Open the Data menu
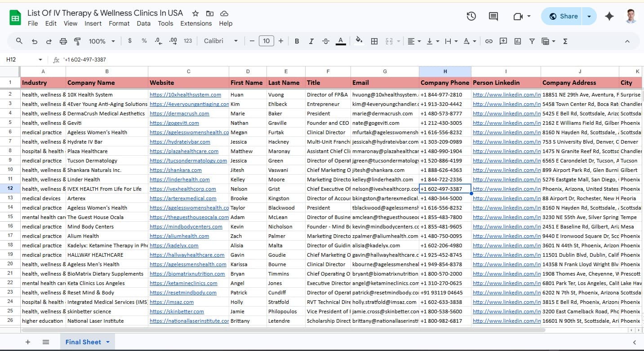This screenshot has height=351, width=644. tap(143, 23)
